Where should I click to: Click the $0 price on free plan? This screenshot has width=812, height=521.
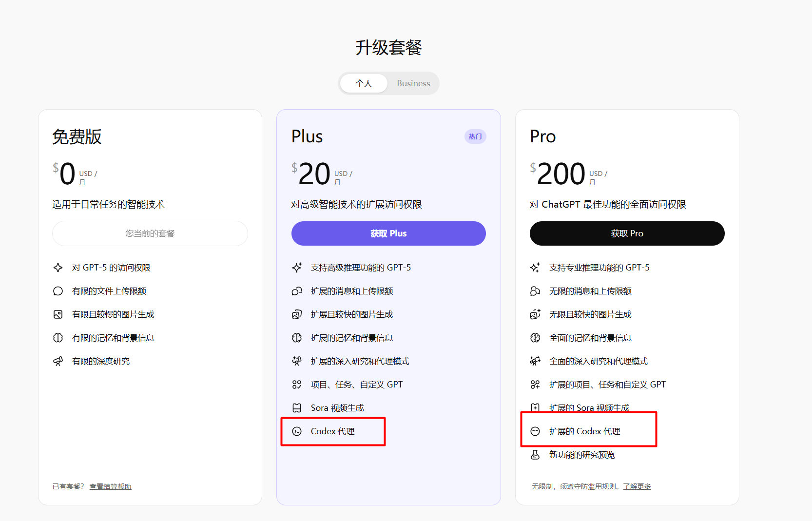tap(64, 174)
